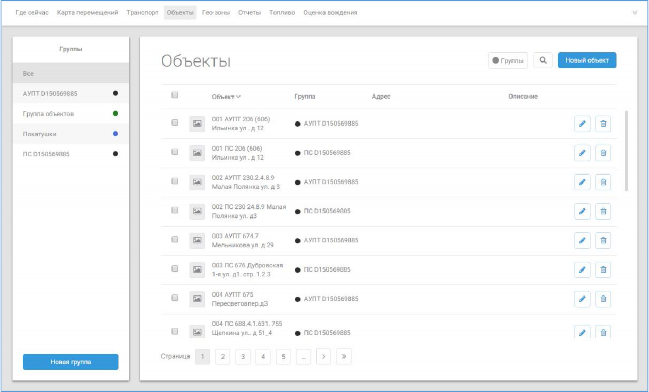Image resolution: width=649 pixels, height=392 pixels.
Task: Open the Гео-зоны tab
Action: point(216,13)
